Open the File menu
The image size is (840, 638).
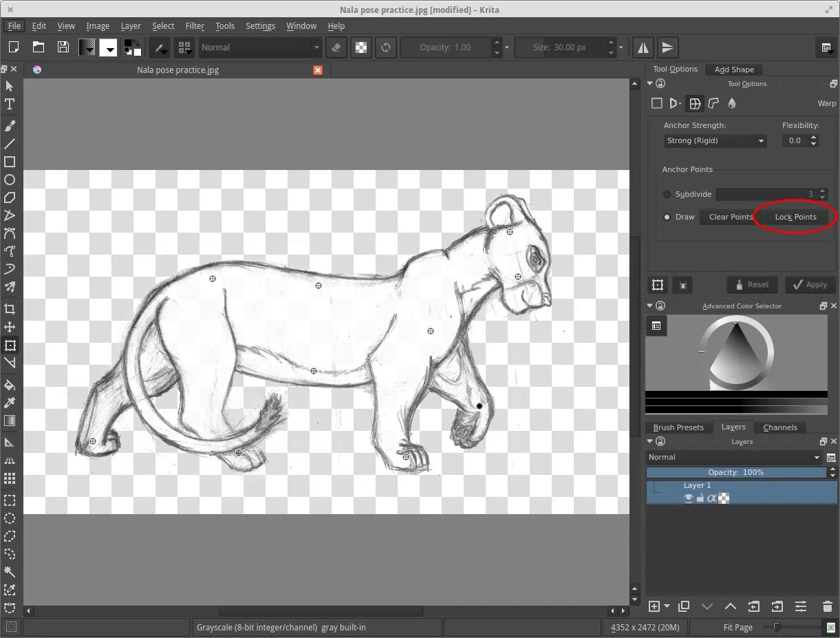point(14,25)
